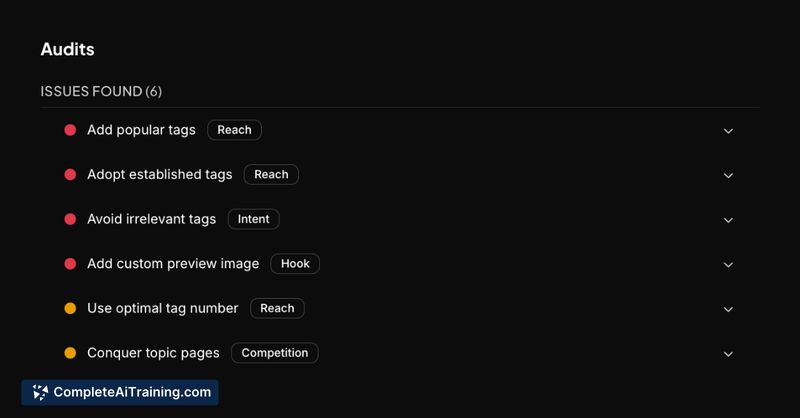Click the red dot beside Add custom preview image
The height and width of the screenshot is (418, 800).
pyautogui.click(x=70, y=264)
